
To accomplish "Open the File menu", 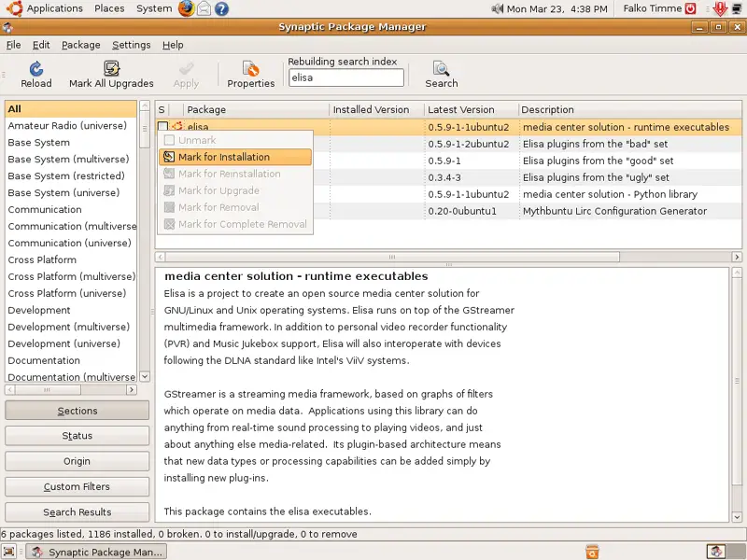I will point(13,45).
